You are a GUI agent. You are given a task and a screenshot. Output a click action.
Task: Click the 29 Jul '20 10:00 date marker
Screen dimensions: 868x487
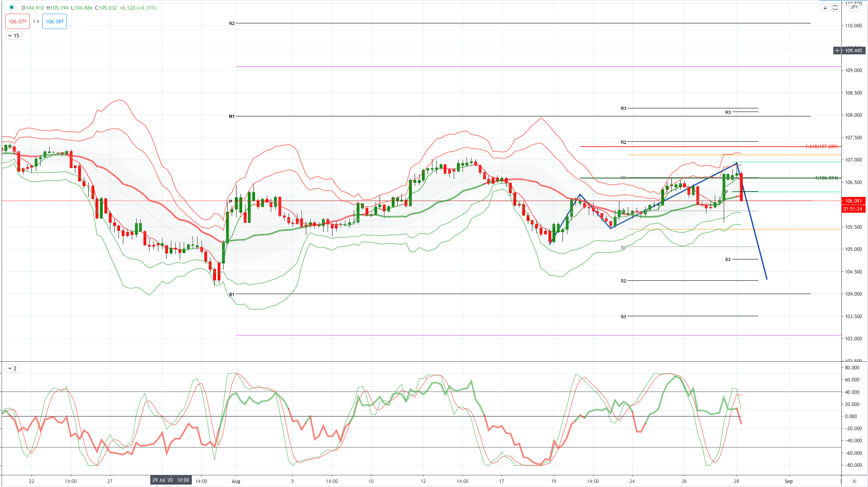point(171,480)
